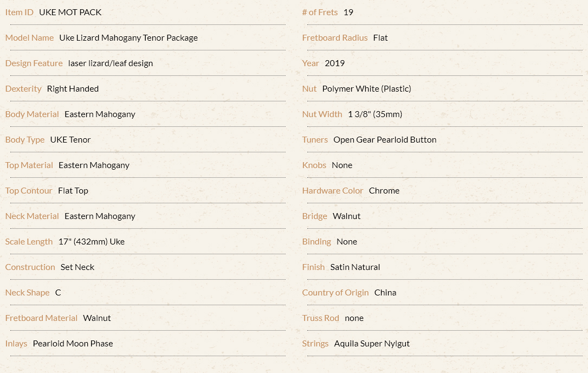The height and width of the screenshot is (373, 588).
Task: Click the "Fretboard Radius" label
Action: pos(335,38)
